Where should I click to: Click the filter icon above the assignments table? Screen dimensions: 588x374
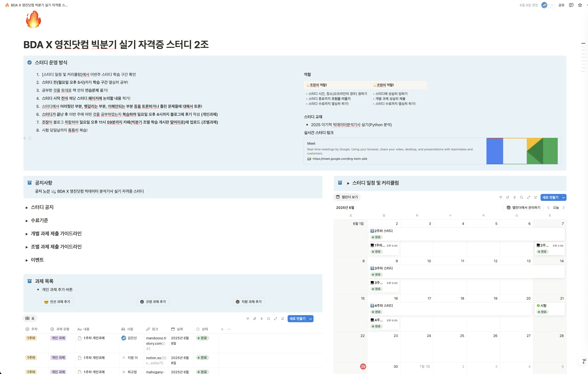point(248,318)
